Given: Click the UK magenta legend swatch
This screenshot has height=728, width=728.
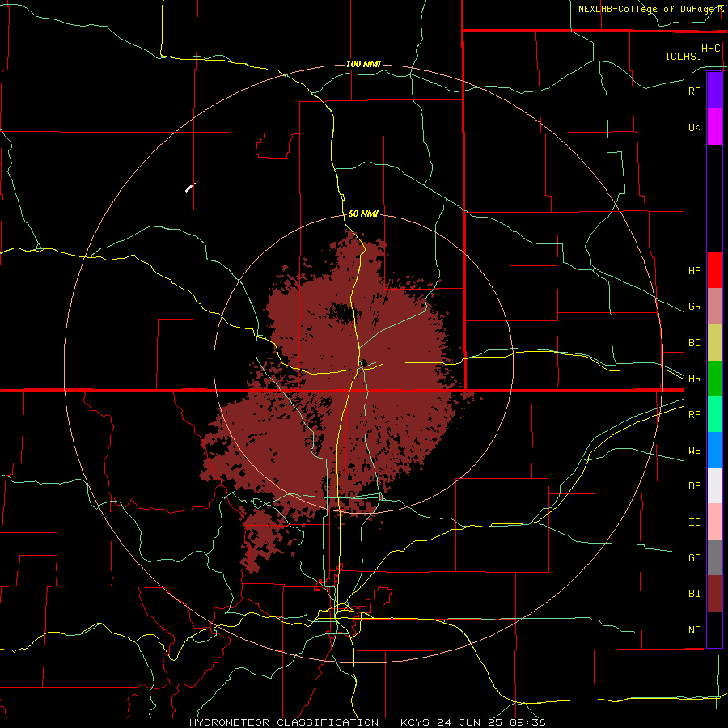Looking at the screenshot, I should coord(714,127).
